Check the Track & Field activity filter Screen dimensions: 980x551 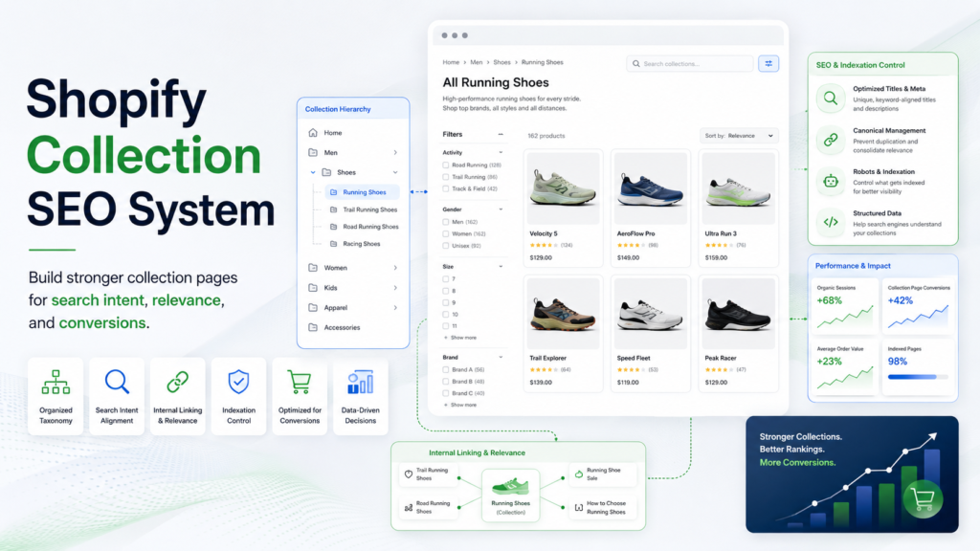[446, 188]
